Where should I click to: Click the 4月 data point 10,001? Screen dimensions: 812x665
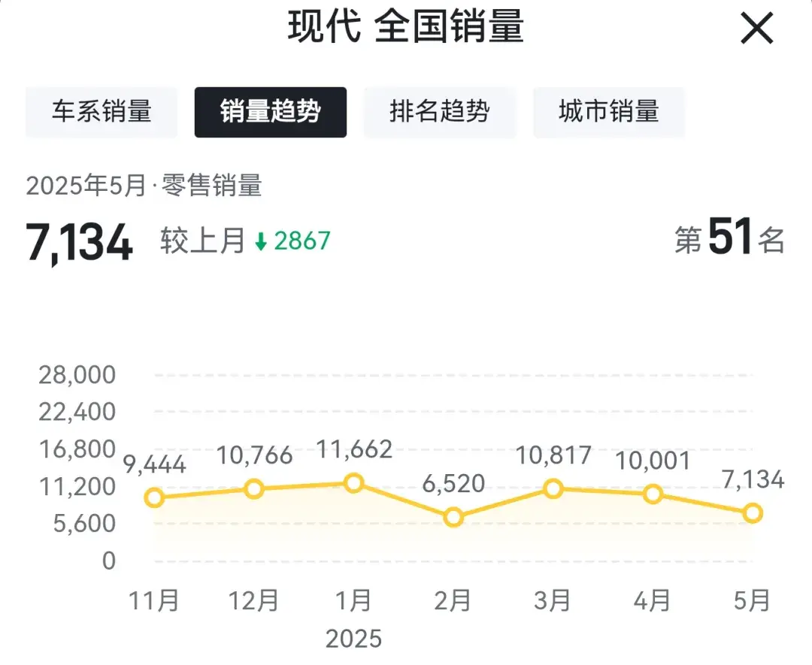tap(653, 494)
